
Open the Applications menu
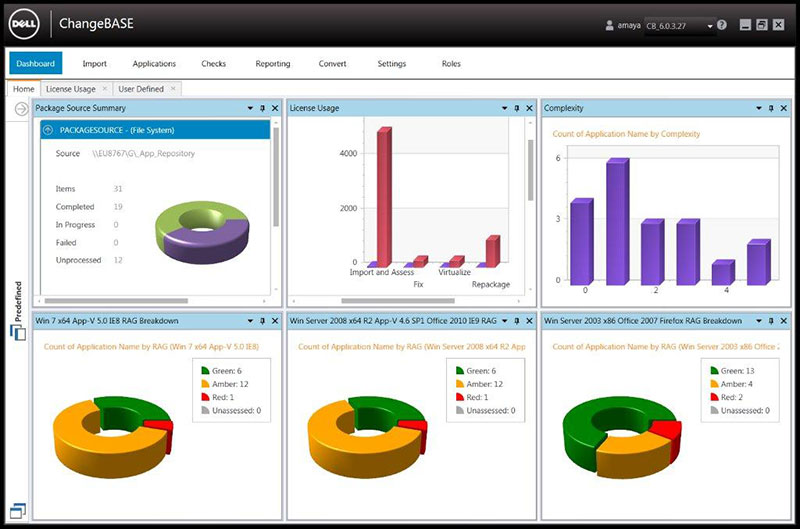(x=154, y=64)
